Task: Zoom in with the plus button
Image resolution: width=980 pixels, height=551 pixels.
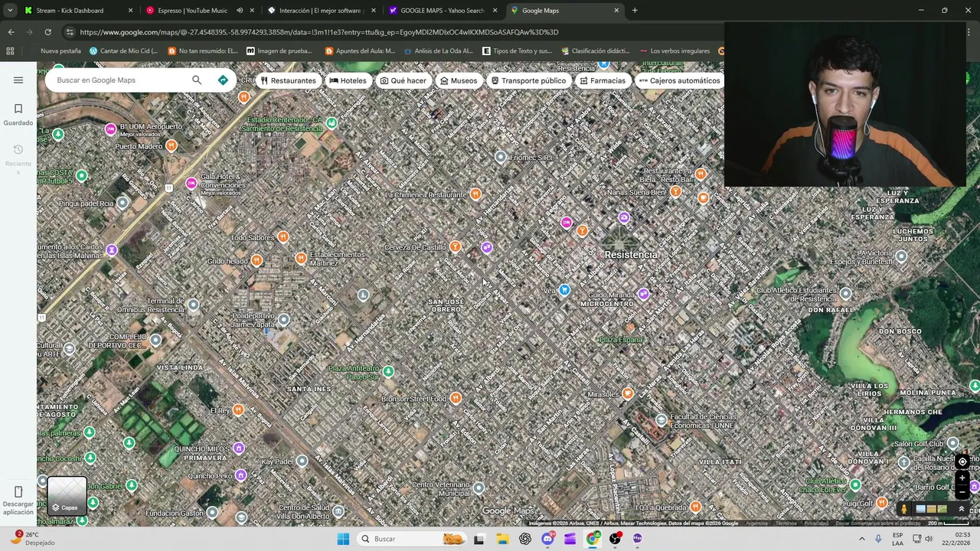Action: pyautogui.click(x=962, y=478)
